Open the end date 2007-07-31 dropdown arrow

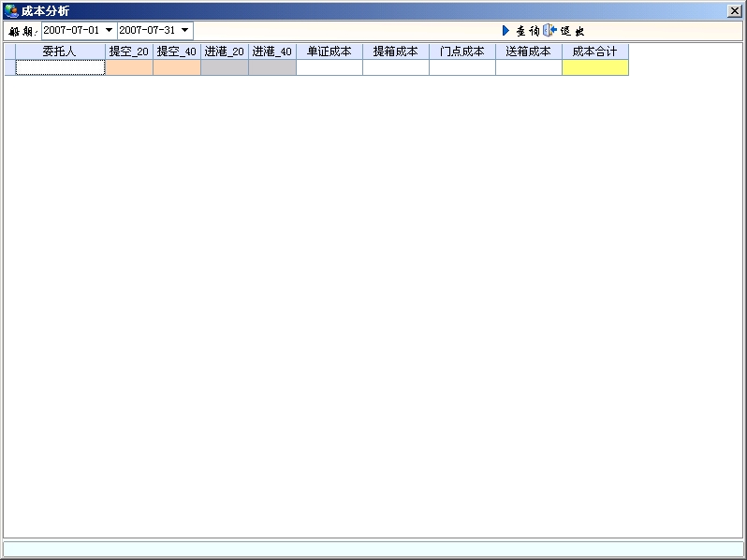point(184,30)
